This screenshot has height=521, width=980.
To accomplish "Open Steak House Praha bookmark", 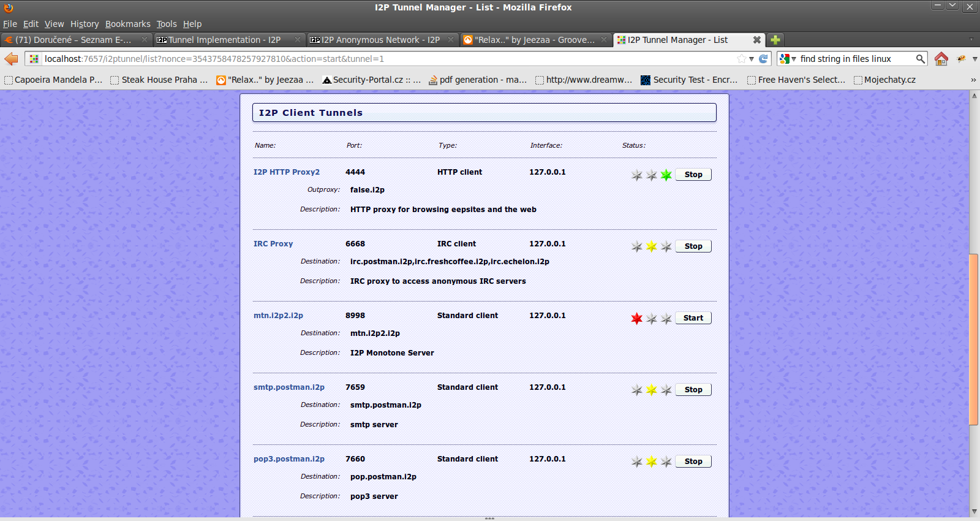I will point(159,80).
